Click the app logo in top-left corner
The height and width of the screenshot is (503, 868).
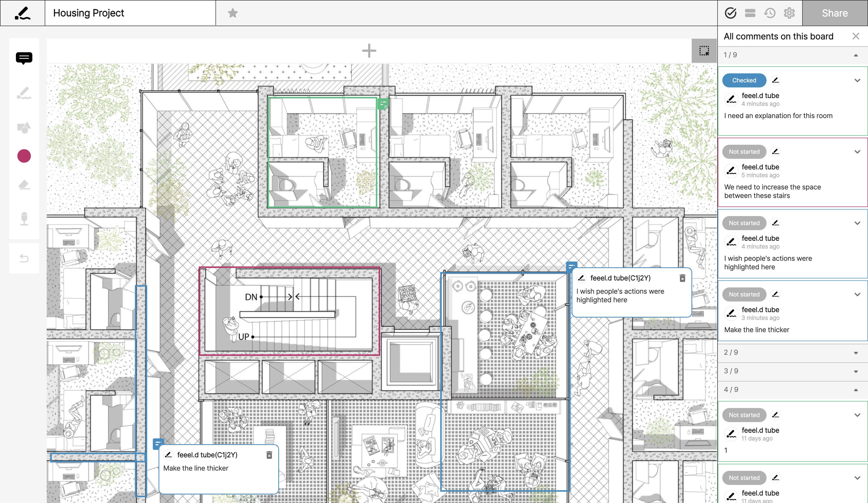pos(23,13)
